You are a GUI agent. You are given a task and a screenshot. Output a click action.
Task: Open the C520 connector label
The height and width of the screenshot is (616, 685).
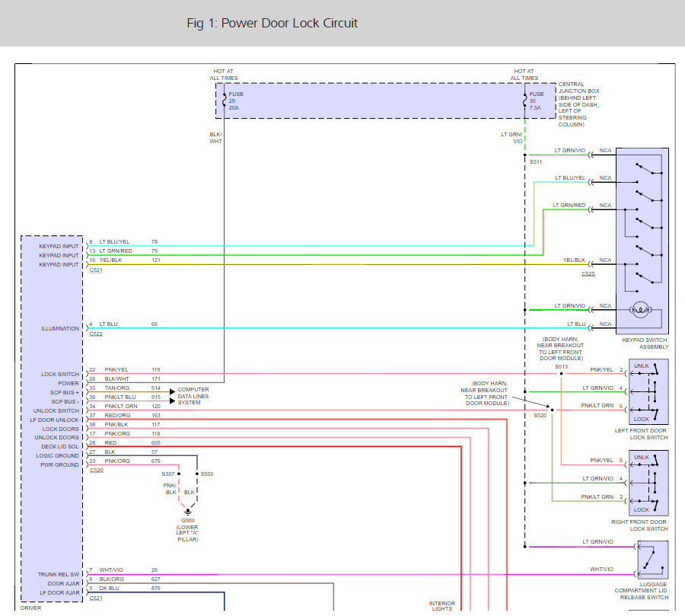coord(96,471)
